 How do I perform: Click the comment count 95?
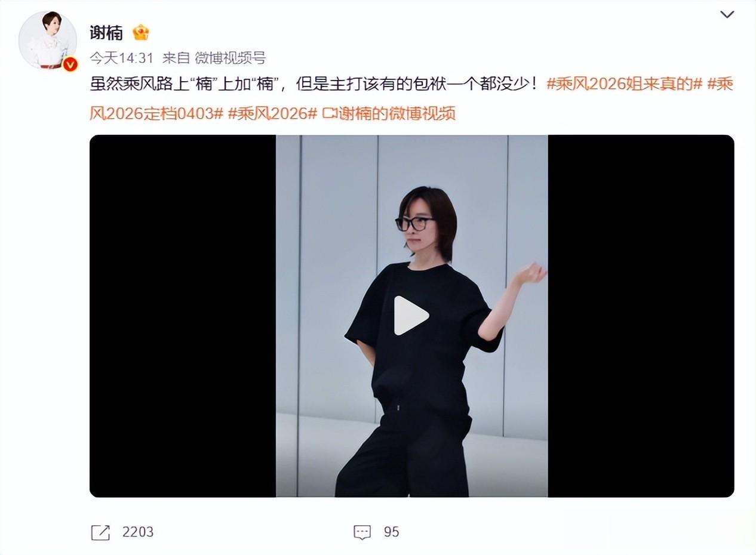click(392, 532)
